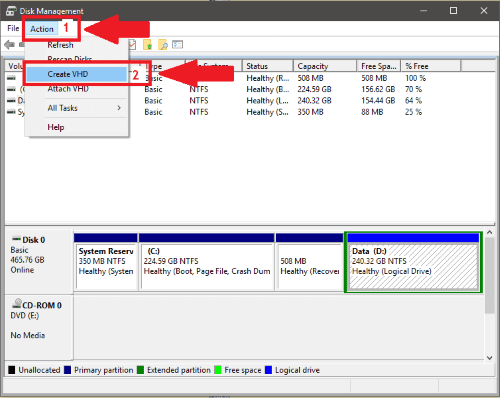
Task: Sort by the % Free column header
Action: [431, 66]
